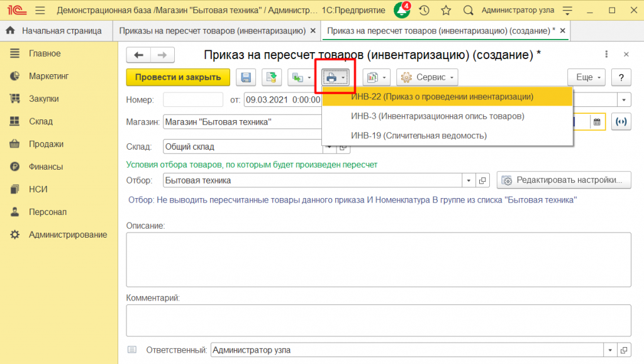The width and height of the screenshot is (644, 364).
Task: Open favorites star icon
Action: click(x=446, y=10)
